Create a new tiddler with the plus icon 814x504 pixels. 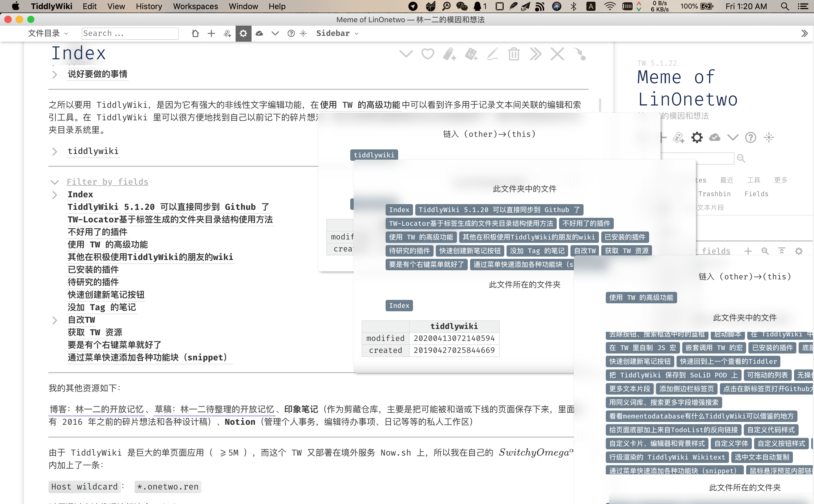click(211, 33)
